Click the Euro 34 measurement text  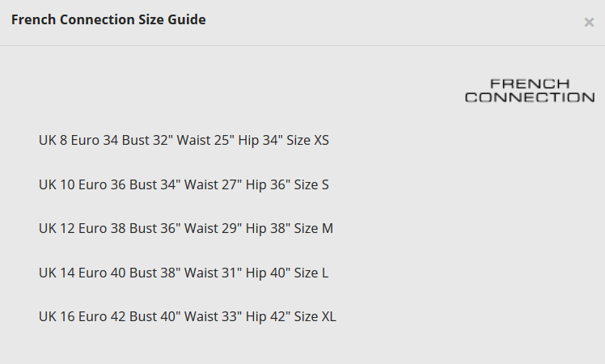click(95, 140)
